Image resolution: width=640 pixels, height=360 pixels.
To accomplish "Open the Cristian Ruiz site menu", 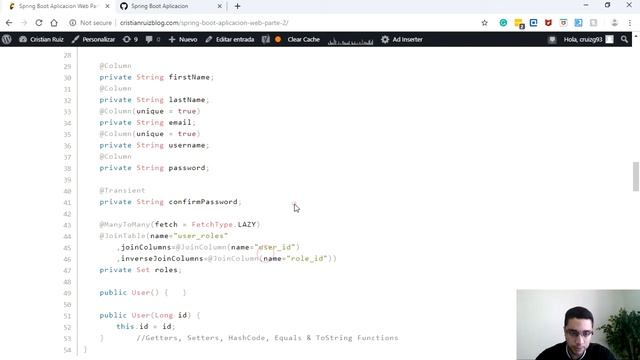I will [x=41, y=40].
